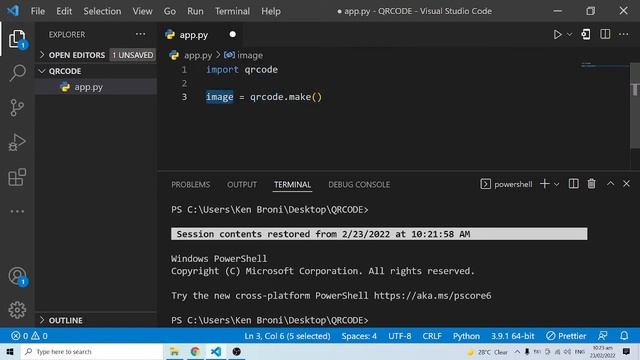Open the Go menu
Image resolution: width=640 pixels, height=360 pixels.
[170, 11]
